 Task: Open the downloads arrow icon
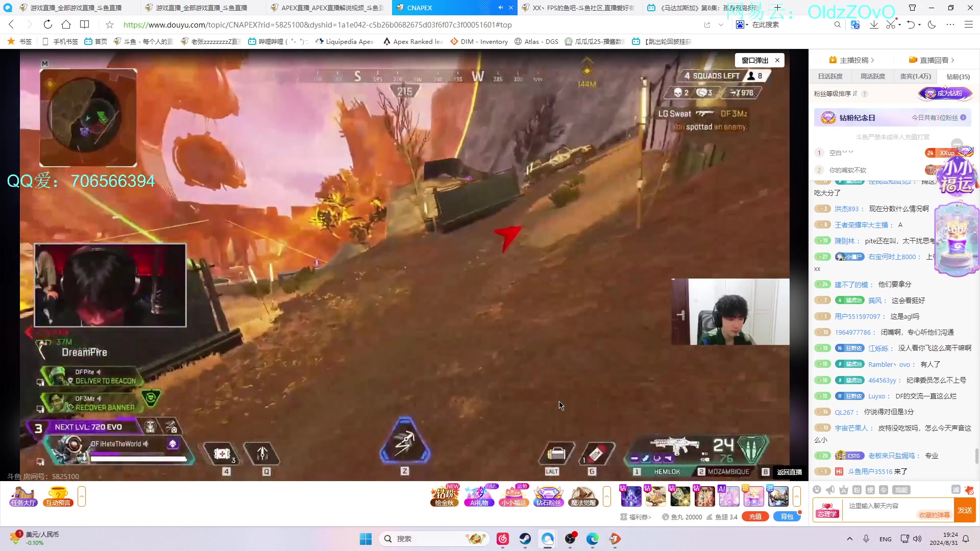coord(874,24)
